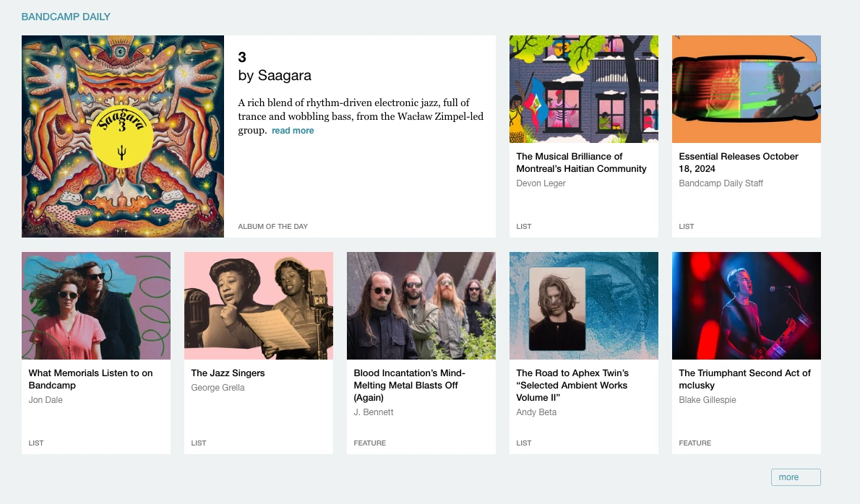The height and width of the screenshot is (504, 860).
Task: Click the Essential Releases October 18 thumbnail
Action: [x=746, y=89]
